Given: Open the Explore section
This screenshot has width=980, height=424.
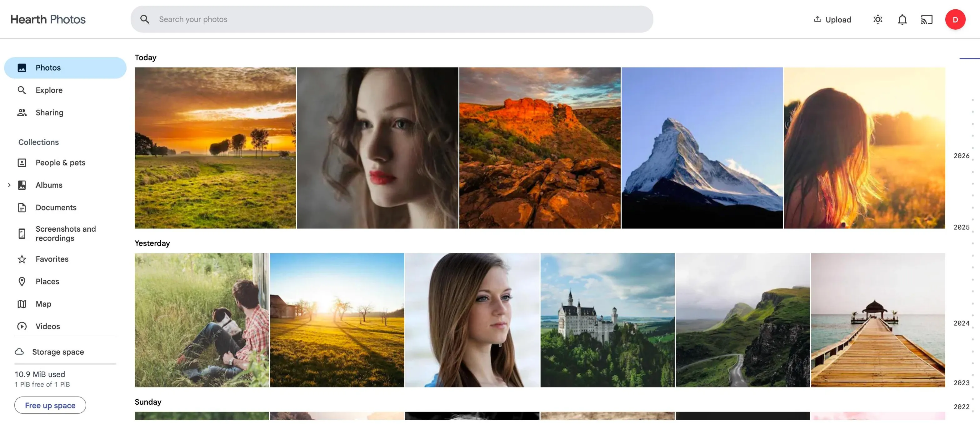Looking at the screenshot, I should [x=65, y=90].
